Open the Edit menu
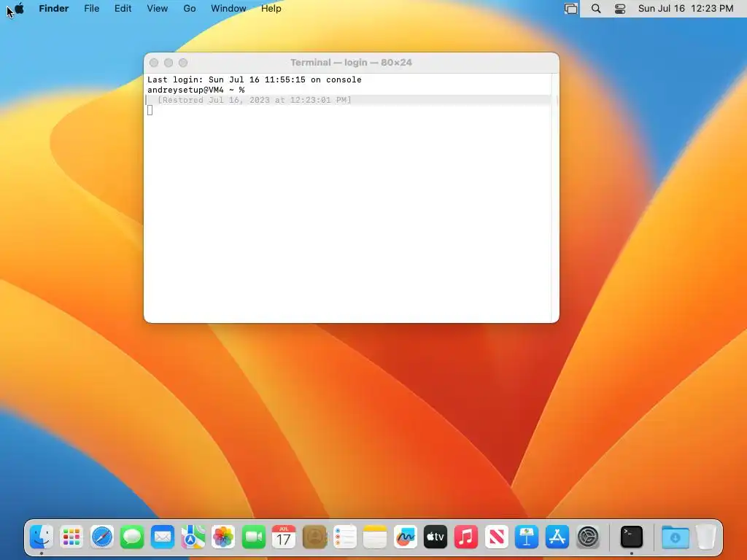 click(x=123, y=9)
